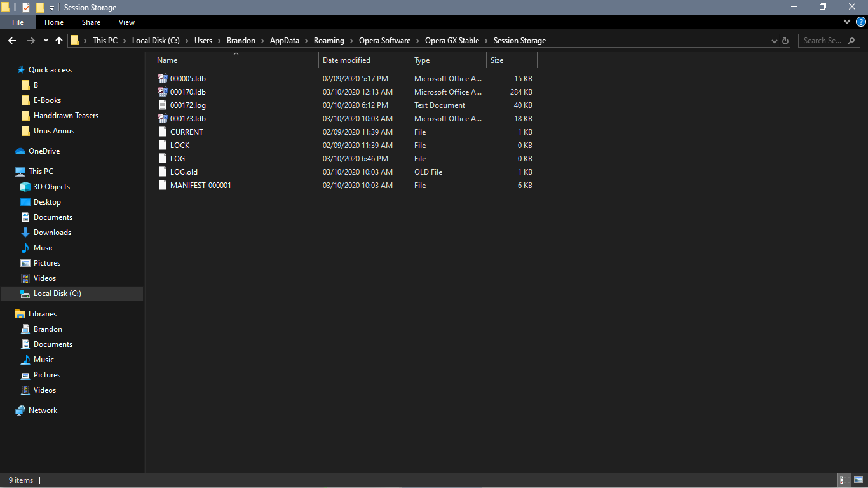Viewport: 868px width, 488px height.
Task: Select the LOG file row
Action: click(x=346, y=159)
